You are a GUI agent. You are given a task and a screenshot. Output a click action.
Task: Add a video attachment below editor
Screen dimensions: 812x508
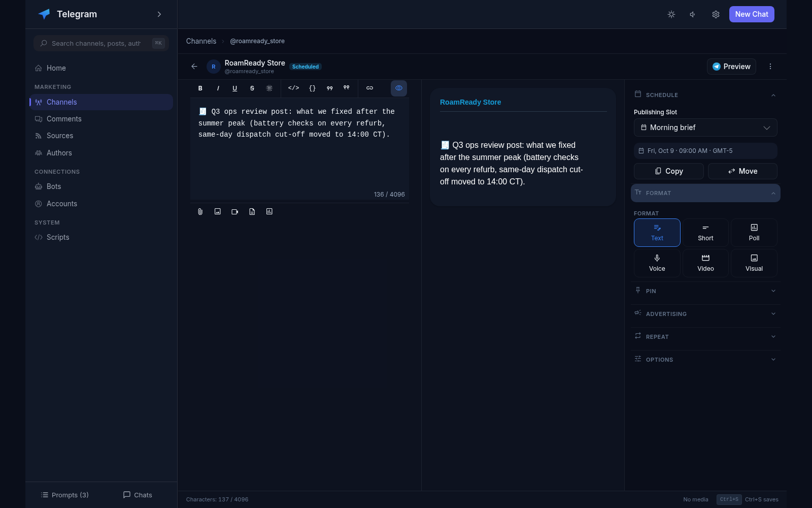click(x=235, y=212)
